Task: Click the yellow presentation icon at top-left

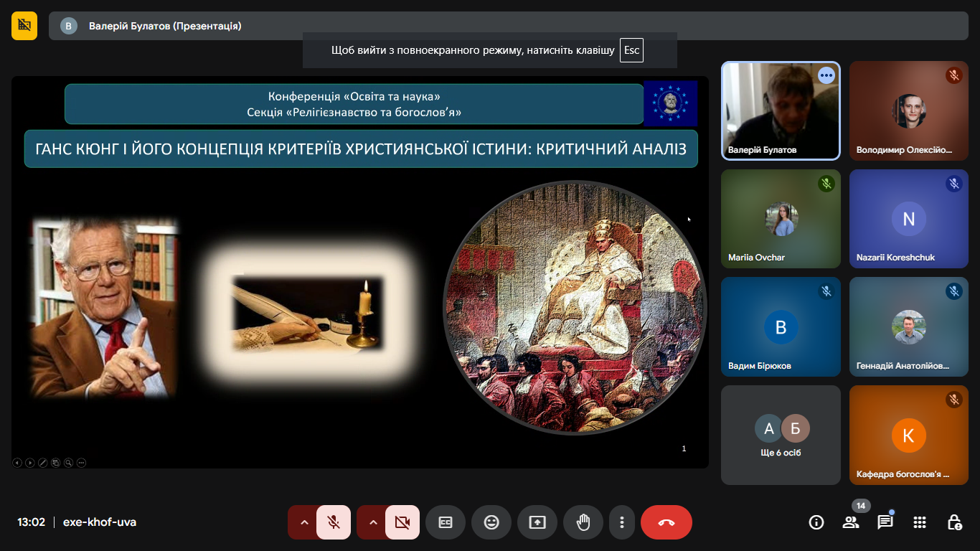Action: click(x=24, y=25)
